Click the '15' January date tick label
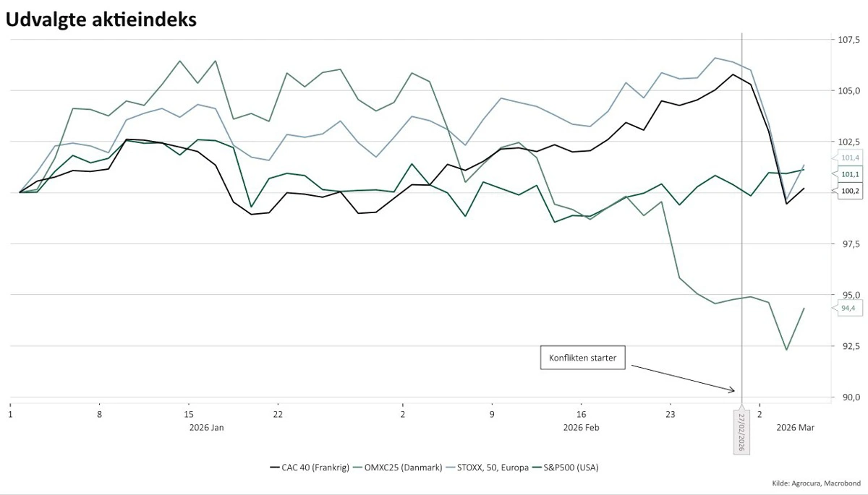Image resolution: width=868 pixels, height=495 pixels. point(189,415)
